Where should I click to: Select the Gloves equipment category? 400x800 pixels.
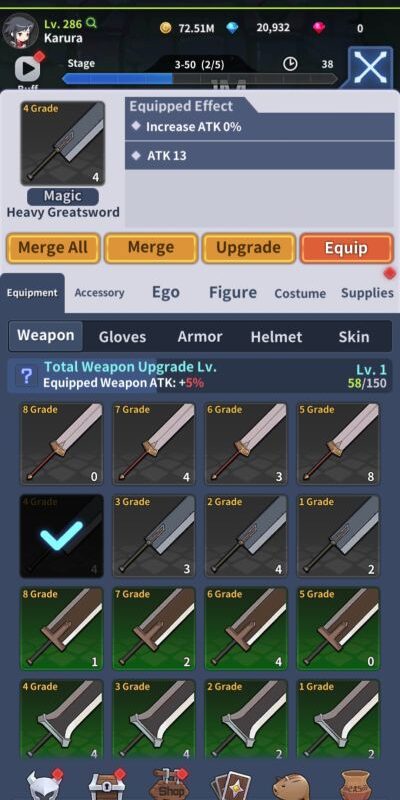click(x=122, y=336)
